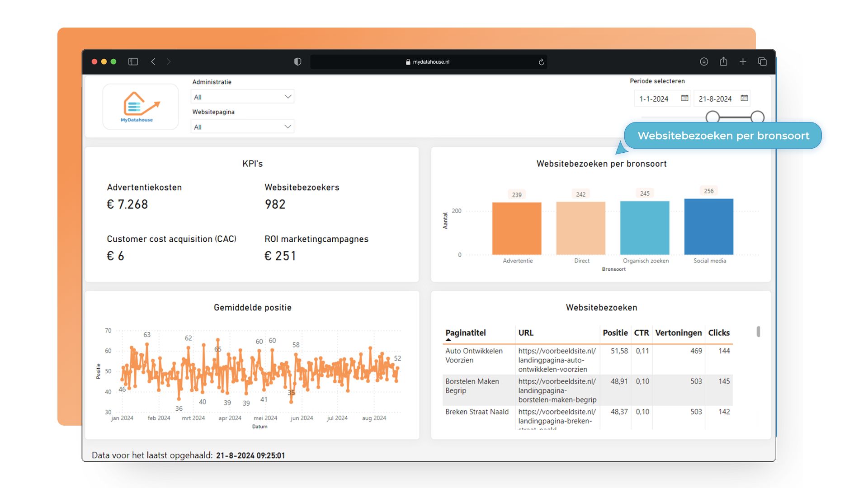Open the end date calendar picker
The width and height of the screenshot is (868, 488).
click(744, 98)
